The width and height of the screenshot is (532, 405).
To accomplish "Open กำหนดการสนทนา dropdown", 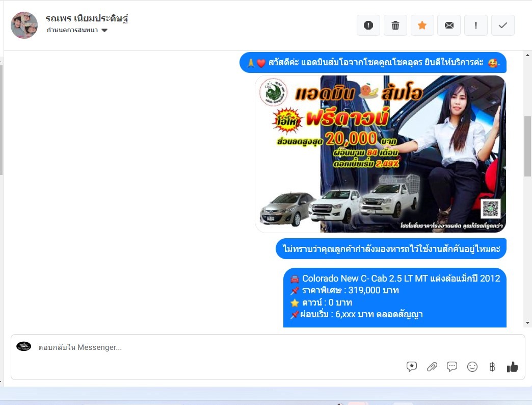I will tap(77, 30).
